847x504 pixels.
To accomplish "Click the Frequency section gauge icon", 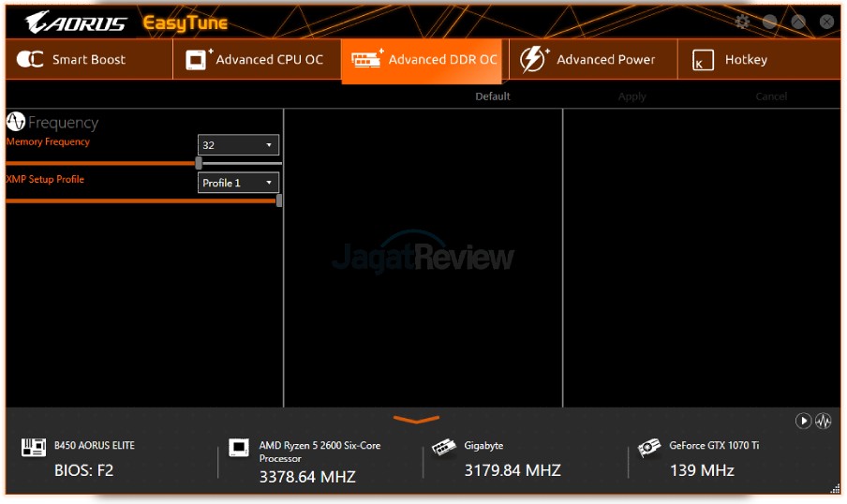I will (x=15, y=122).
